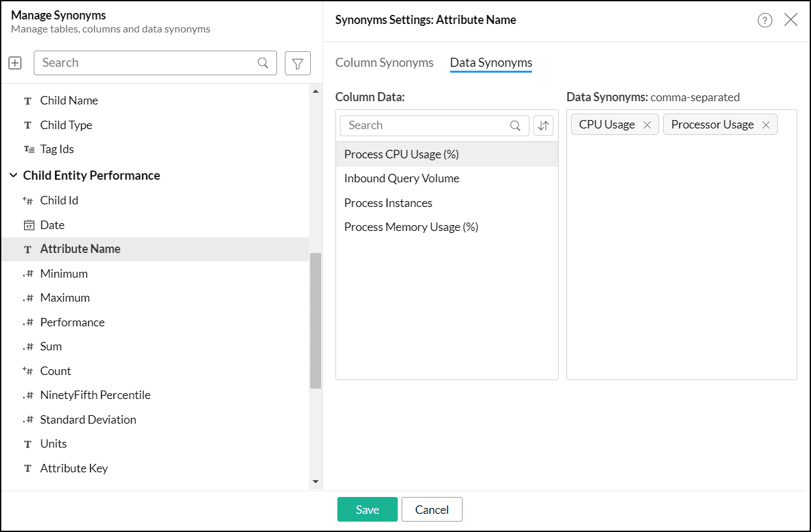Image resolution: width=811 pixels, height=532 pixels.
Task: Click the sort column data icon
Action: [x=544, y=126]
